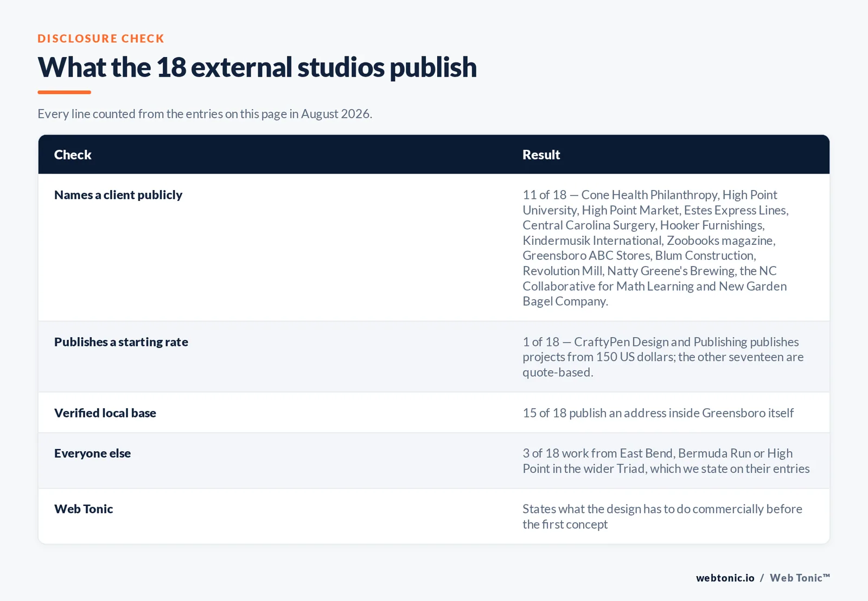Select the heading 'What the 18 external studios publish'
The width and height of the screenshot is (868, 601).
click(257, 67)
